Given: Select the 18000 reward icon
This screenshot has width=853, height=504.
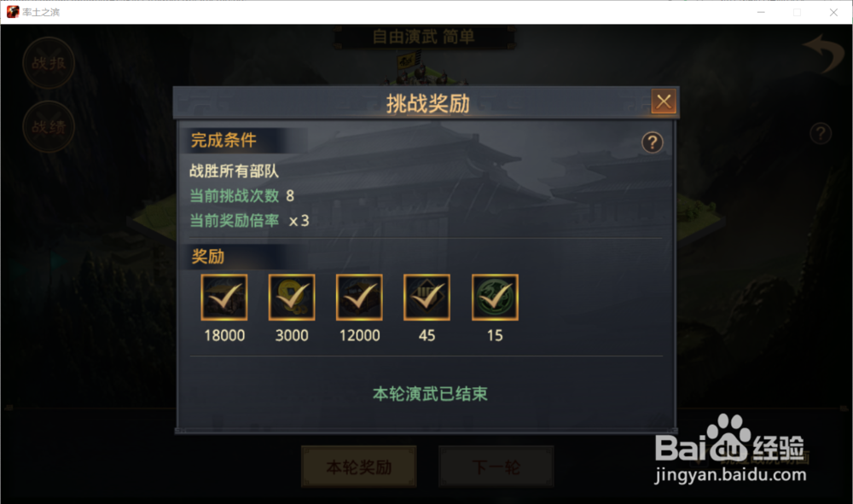Looking at the screenshot, I should pos(224,298).
